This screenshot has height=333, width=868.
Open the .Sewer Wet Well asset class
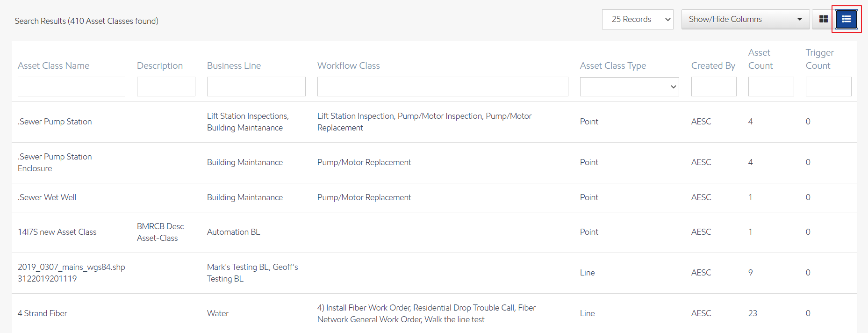[47, 197]
